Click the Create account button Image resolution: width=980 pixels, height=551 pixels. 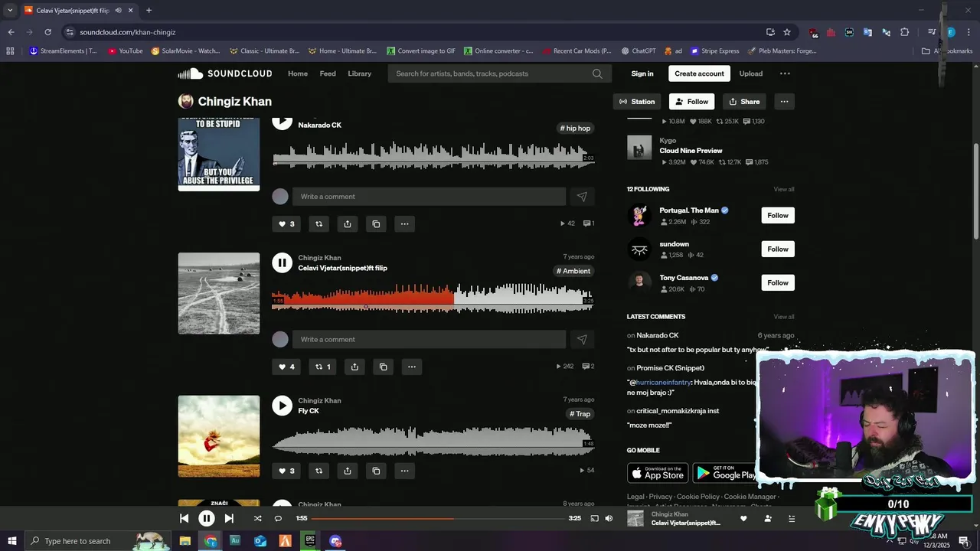tap(699, 73)
